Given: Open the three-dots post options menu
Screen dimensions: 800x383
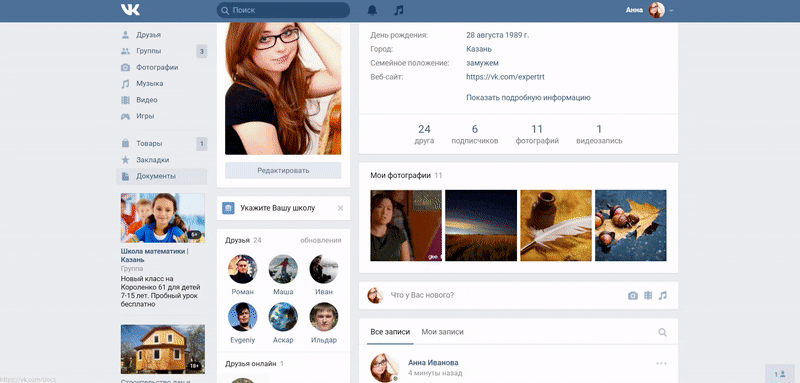Looking at the screenshot, I should (661, 363).
